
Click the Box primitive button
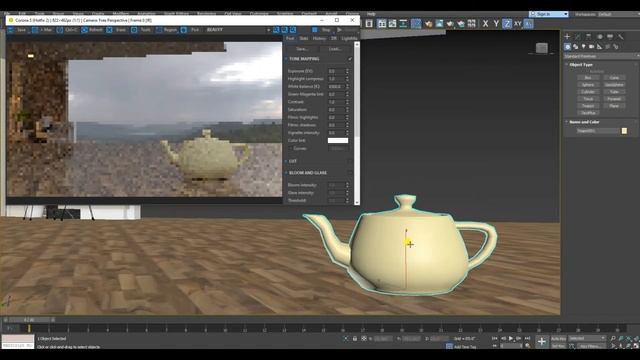588,78
